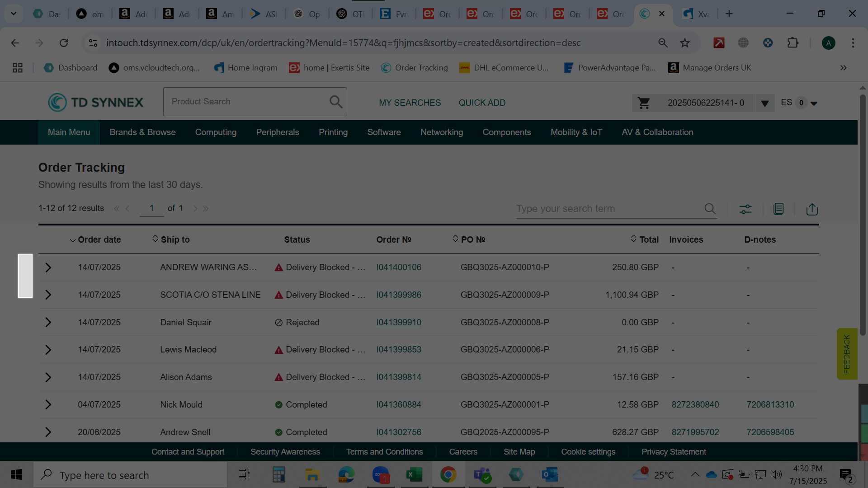Expand order row I041400106
The width and height of the screenshot is (868, 488).
coord(48,267)
